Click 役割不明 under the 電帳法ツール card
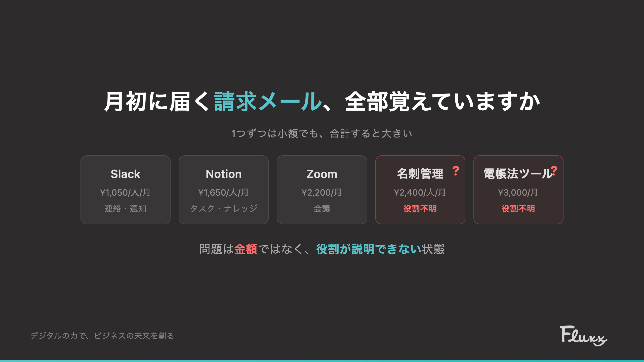Image resolution: width=644 pixels, height=362 pixels. tap(518, 209)
